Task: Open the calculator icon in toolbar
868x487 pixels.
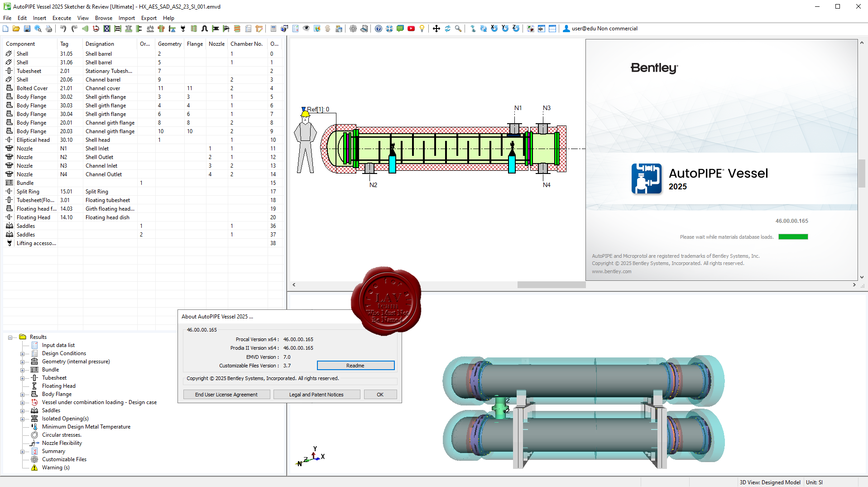Action: pyautogui.click(x=273, y=29)
